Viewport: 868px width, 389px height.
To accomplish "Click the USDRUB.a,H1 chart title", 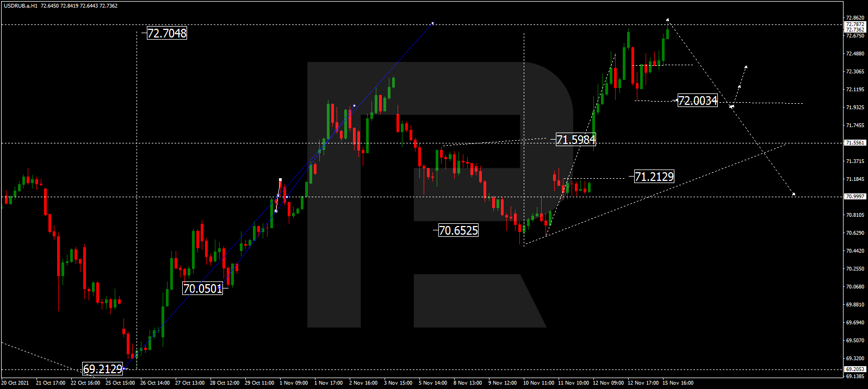I will pyautogui.click(x=20, y=6).
